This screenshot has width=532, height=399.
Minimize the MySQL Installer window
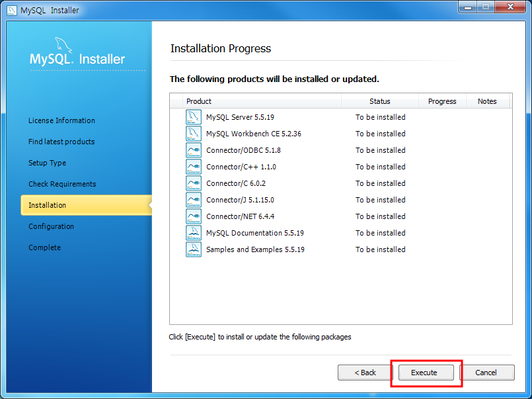[467, 7]
